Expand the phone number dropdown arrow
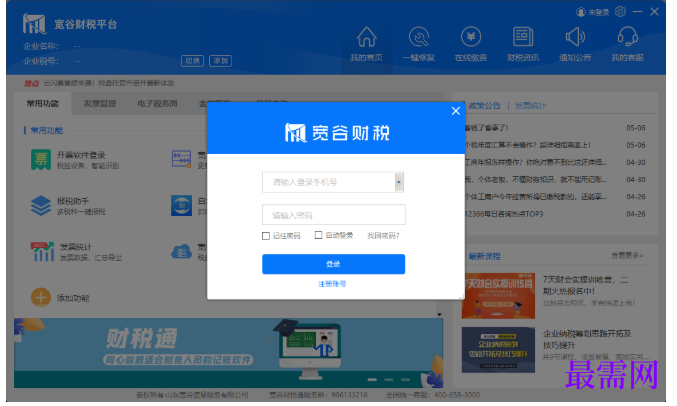Viewport: 677px width, 406px height. 399,182
